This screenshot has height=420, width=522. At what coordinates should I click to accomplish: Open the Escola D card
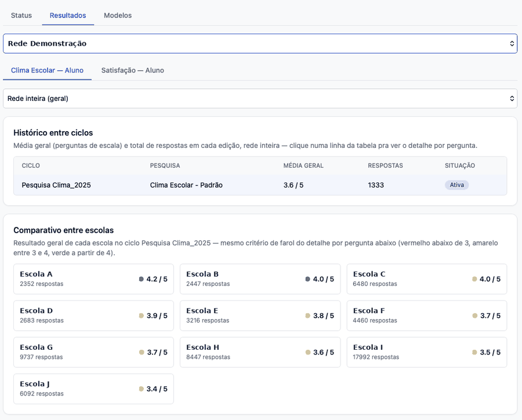(93, 316)
